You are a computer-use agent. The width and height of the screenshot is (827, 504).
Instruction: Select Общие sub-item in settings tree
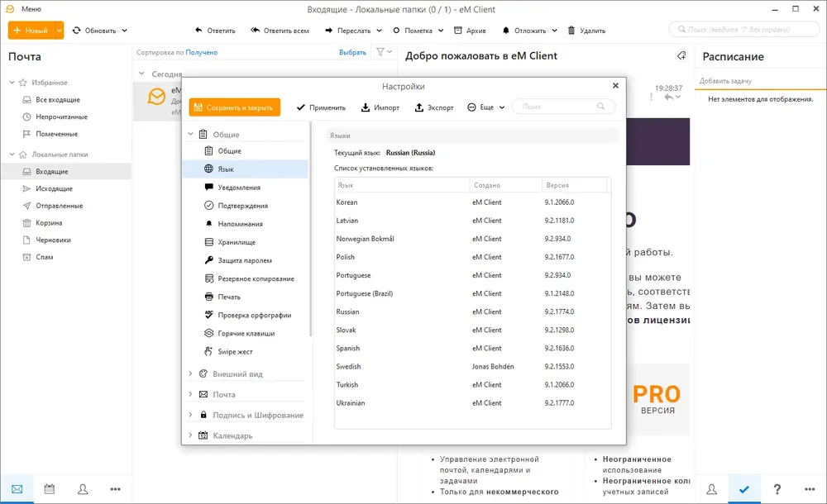click(x=246, y=150)
